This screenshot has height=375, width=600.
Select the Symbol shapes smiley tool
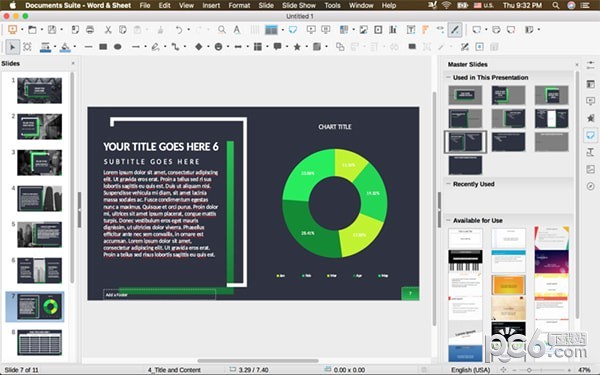(218, 47)
